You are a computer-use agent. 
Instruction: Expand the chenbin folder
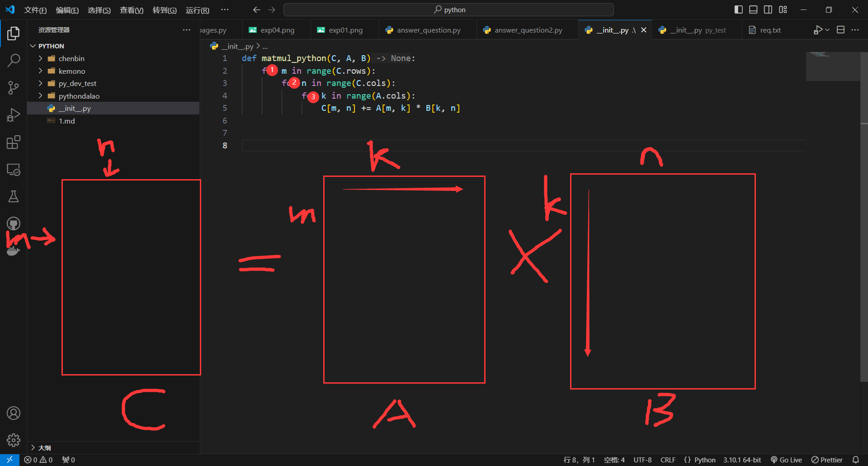[x=71, y=58]
